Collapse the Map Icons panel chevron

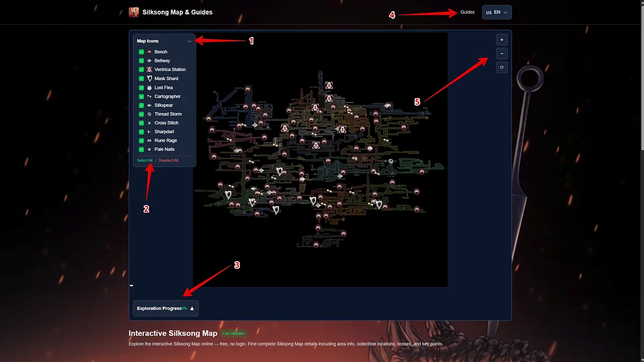[x=189, y=41]
